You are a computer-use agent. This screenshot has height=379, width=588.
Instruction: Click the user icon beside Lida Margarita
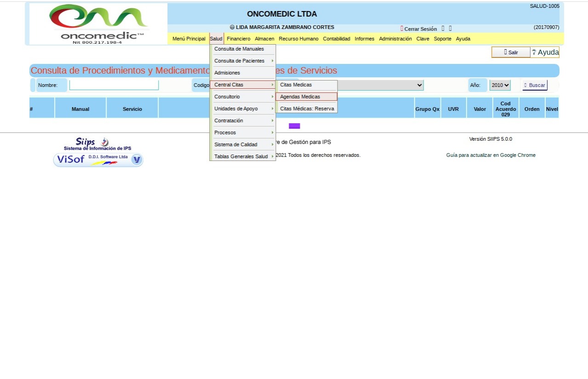(x=232, y=28)
